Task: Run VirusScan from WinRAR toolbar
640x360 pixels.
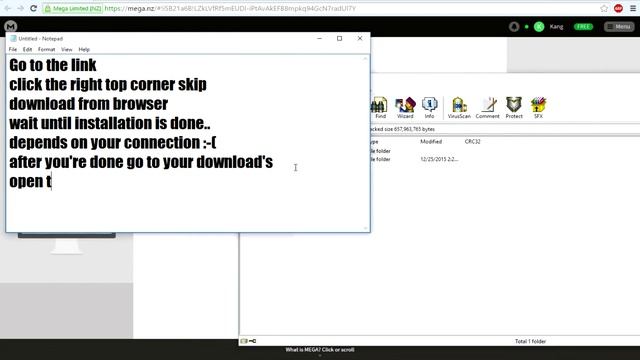Action: coord(459,108)
